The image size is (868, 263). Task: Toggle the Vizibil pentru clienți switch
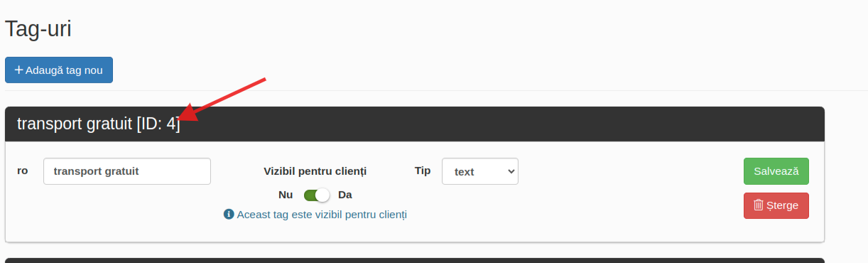317,195
